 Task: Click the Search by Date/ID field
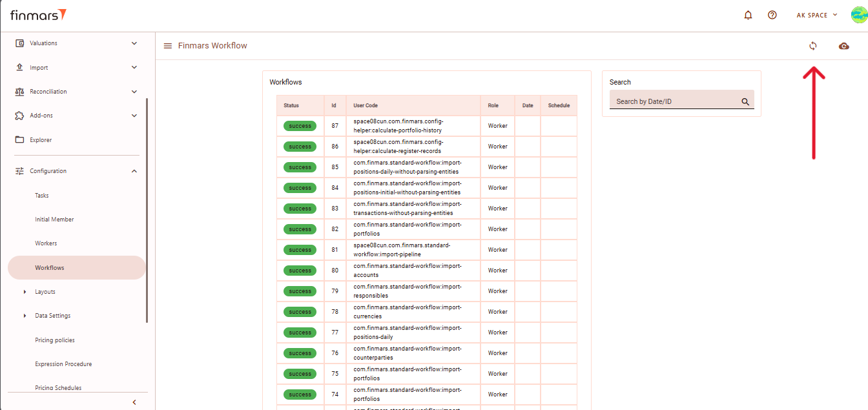coord(674,101)
